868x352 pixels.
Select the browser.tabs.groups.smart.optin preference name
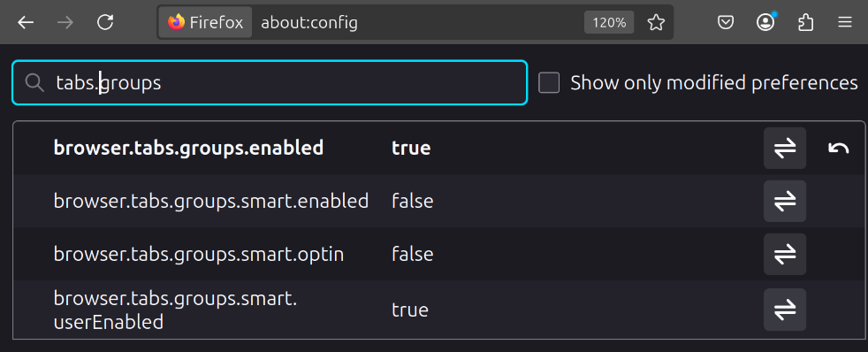[199, 254]
